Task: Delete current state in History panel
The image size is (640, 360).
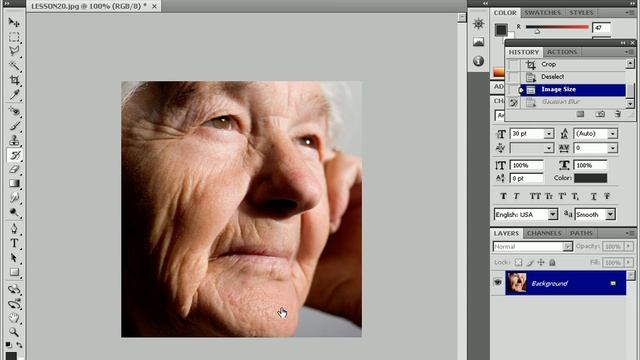Action: click(618, 114)
